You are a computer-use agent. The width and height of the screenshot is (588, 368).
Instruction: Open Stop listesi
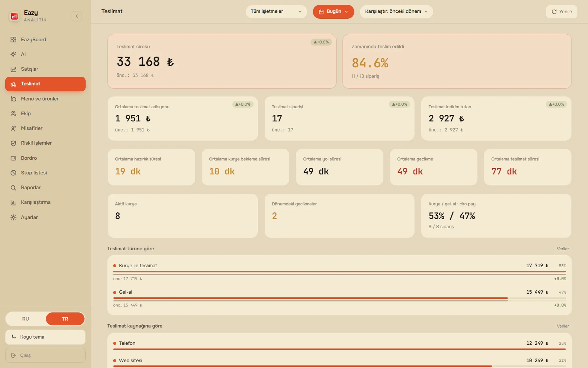45,173
